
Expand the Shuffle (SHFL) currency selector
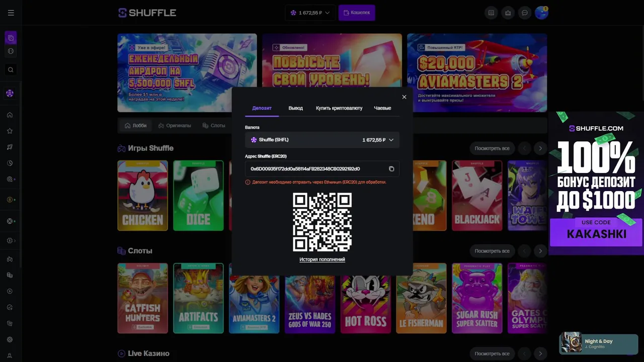click(x=322, y=140)
